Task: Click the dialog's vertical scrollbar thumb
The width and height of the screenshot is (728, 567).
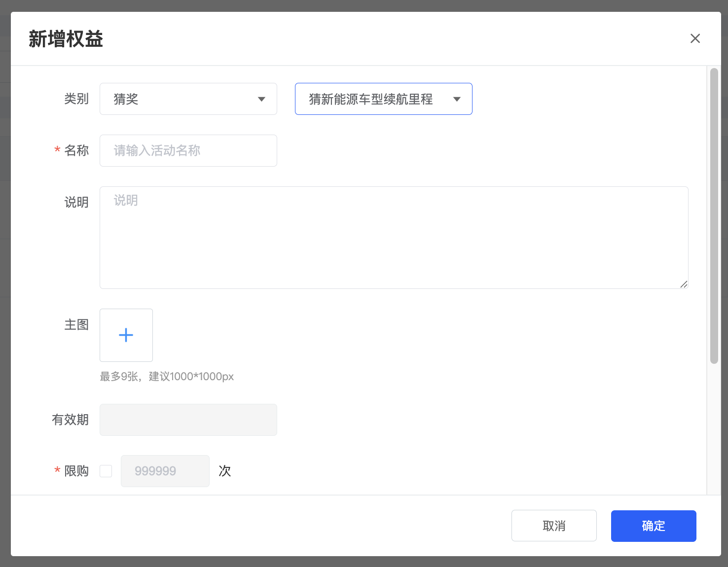Action: click(x=714, y=216)
